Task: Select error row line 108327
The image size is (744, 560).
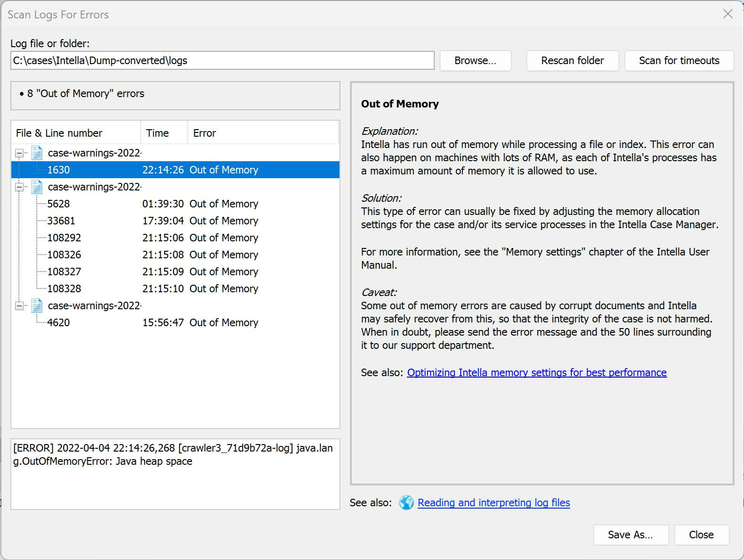Action: [175, 272]
